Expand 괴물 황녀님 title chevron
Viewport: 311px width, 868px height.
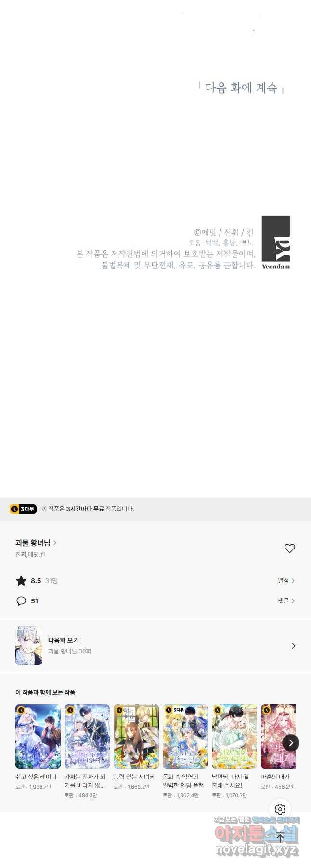55,543
